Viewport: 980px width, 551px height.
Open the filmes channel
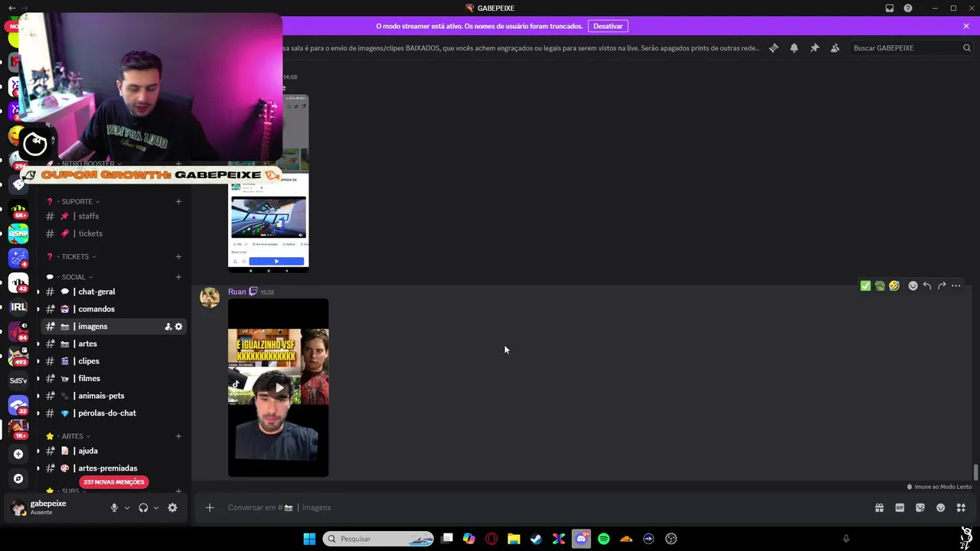click(x=114, y=379)
